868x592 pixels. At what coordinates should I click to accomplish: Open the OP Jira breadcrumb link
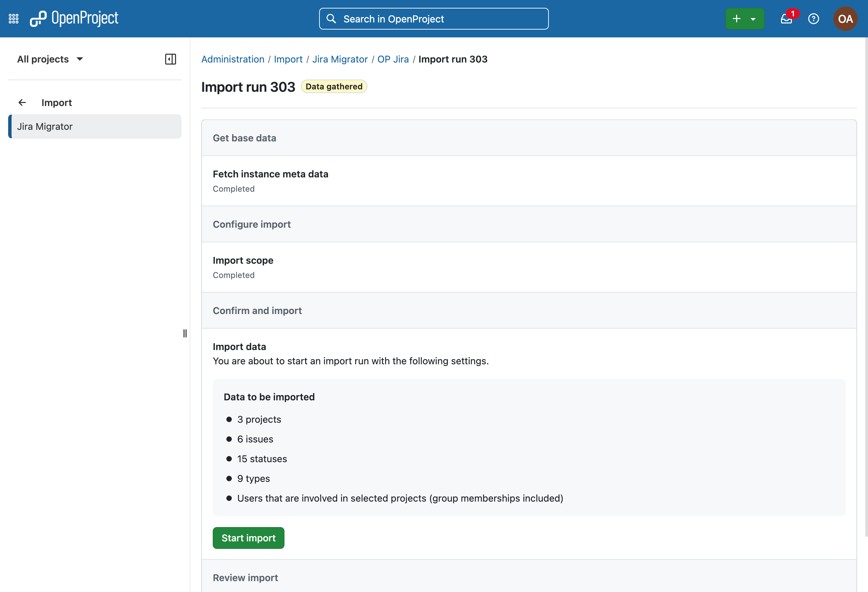[393, 59]
